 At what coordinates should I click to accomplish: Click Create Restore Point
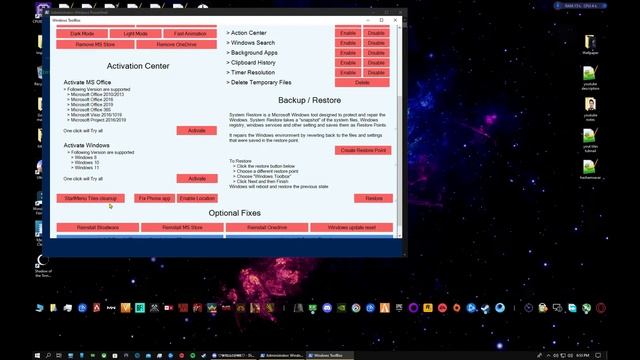point(363,150)
